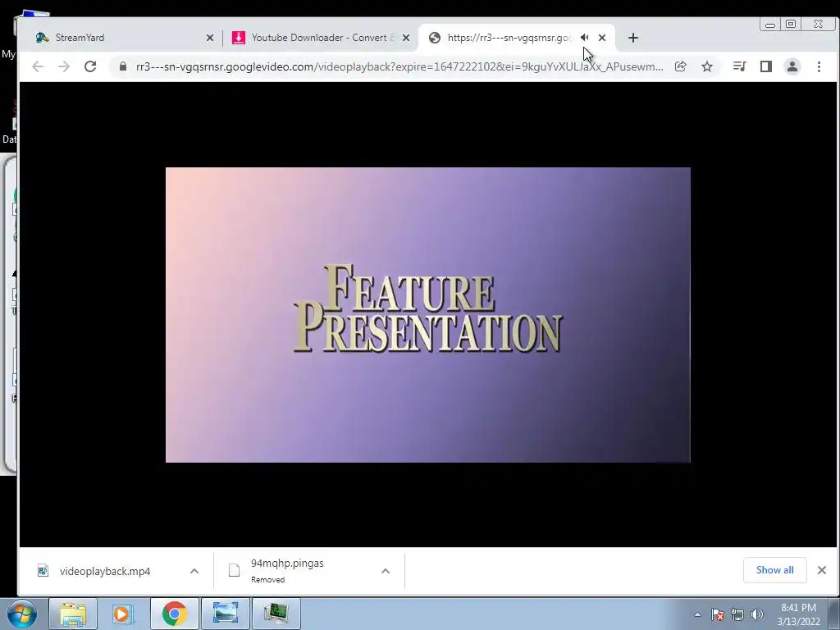Open Action Center flag icon
Image resolution: width=840 pixels, height=630 pixels.
pos(718,614)
